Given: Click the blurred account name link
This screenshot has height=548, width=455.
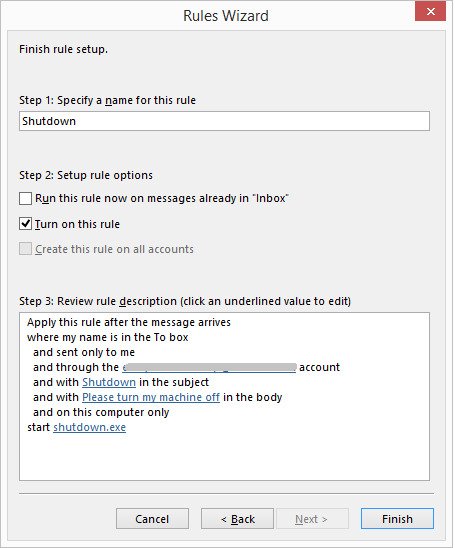Looking at the screenshot, I should pos(209,367).
